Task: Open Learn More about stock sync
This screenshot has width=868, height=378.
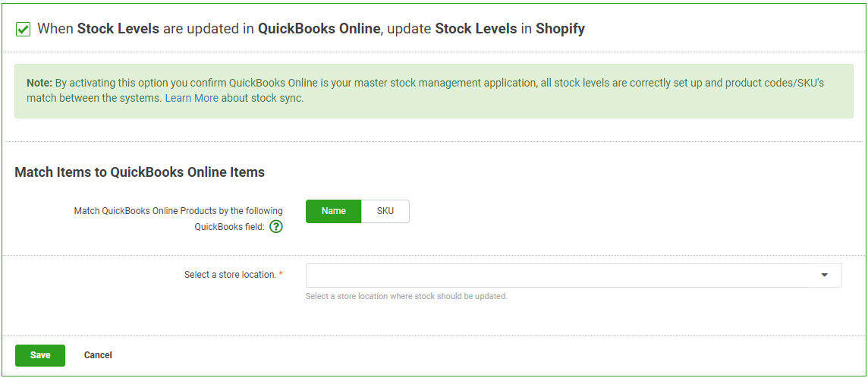Action: 191,99
